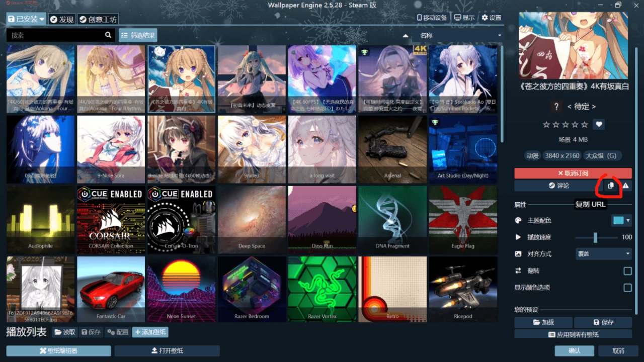
Task: Select the Eagle Flag wallpaper
Action: tap(463, 219)
